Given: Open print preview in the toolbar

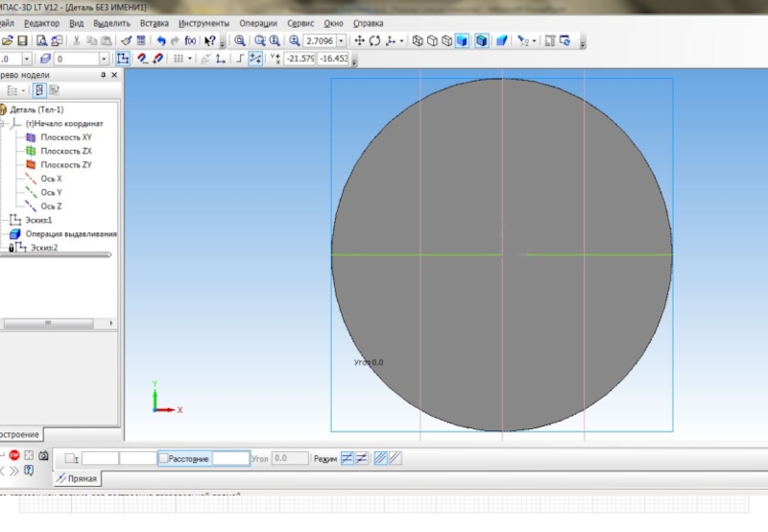Looking at the screenshot, I should (x=41, y=40).
